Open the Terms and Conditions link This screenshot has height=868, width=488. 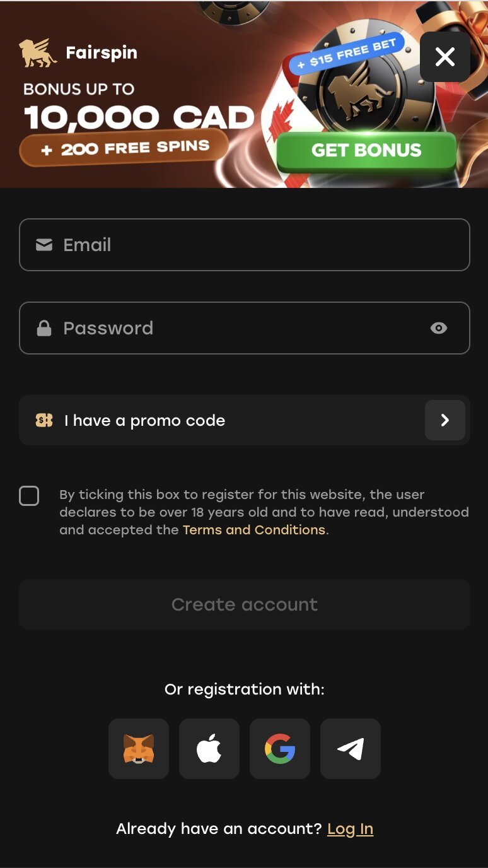253,529
